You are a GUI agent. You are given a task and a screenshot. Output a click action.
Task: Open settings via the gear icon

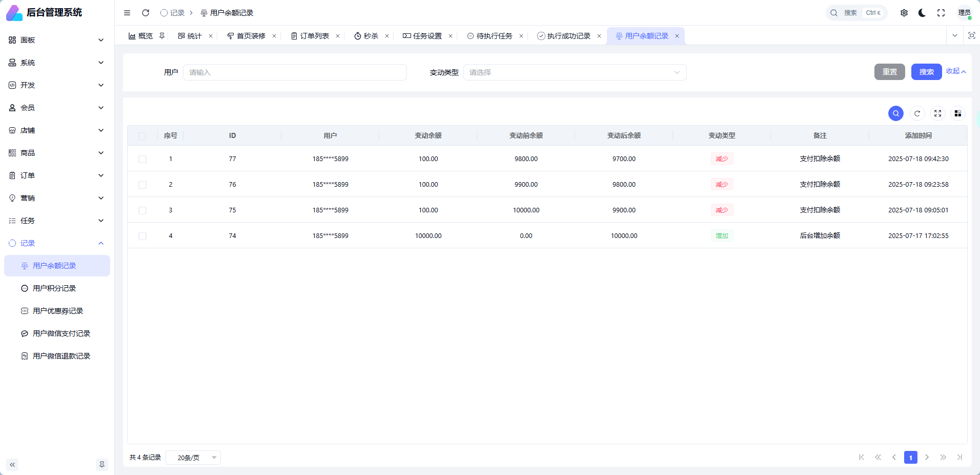[x=904, y=12]
